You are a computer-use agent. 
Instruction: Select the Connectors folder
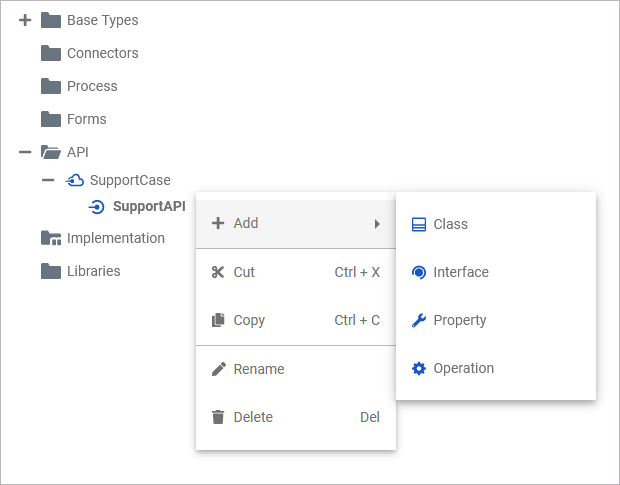click(x=102, y=53)
